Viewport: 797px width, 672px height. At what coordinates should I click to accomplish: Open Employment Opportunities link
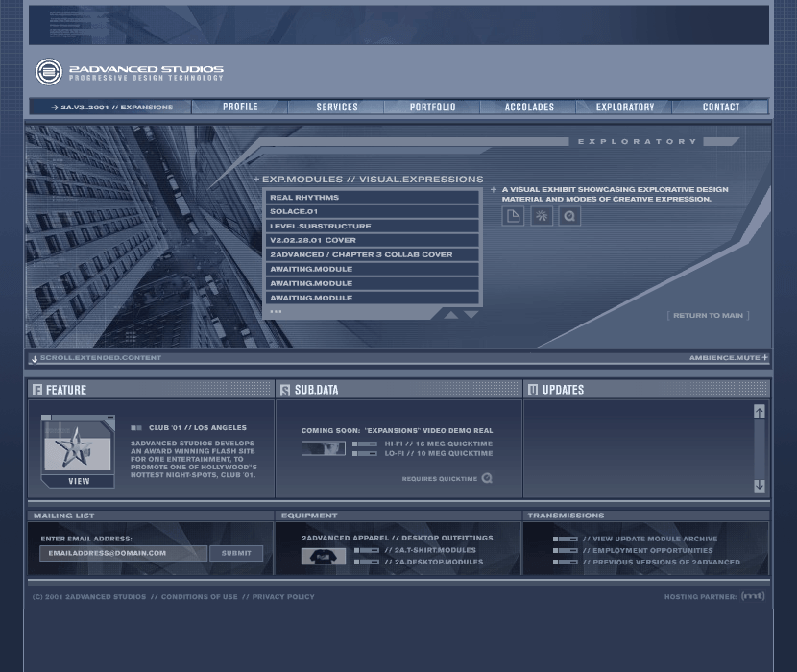(x=648, y=550)
